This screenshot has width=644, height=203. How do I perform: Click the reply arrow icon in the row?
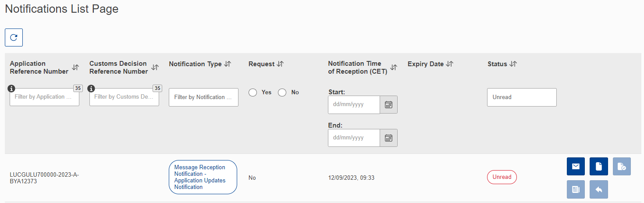(599, 189)
